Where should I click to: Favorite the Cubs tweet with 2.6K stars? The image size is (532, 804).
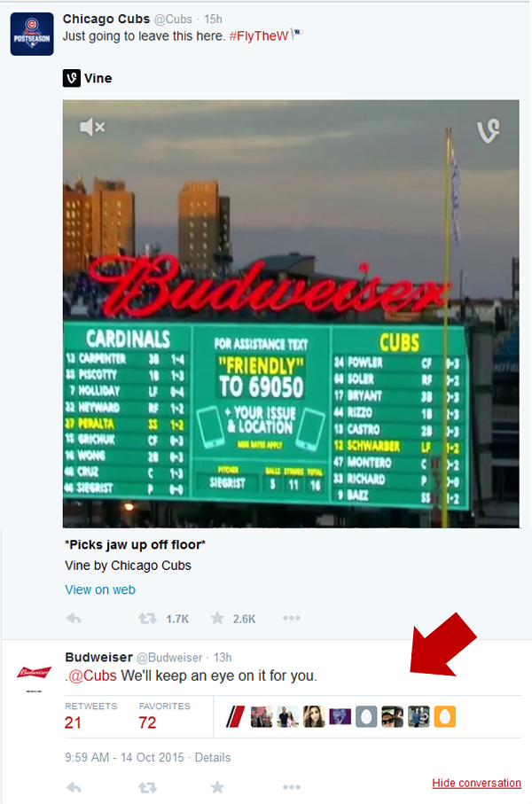tap(217, 618)
